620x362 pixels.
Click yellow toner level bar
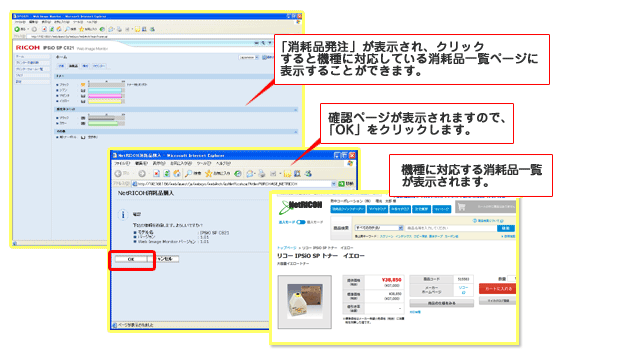tap(105, 102)
